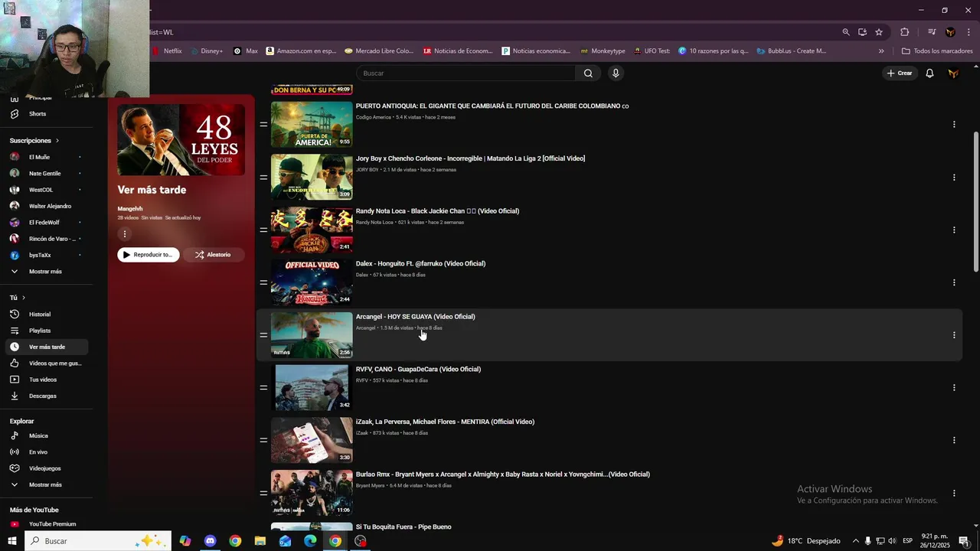Image resolution: width=980 pixels, height=551 pixels.
Task: Open YouTube notifications bell
Action: pos(929,73)
